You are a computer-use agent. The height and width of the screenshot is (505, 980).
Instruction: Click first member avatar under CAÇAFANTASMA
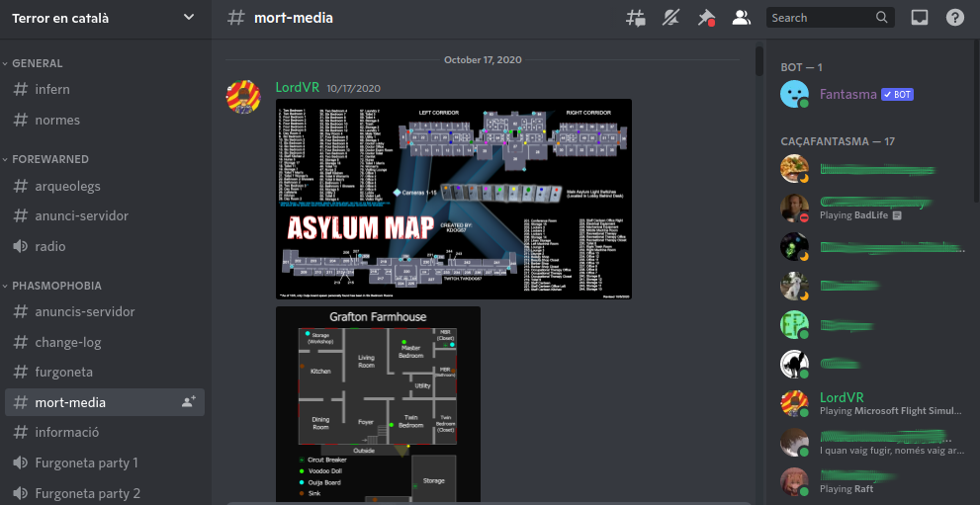[x=794, y=169]
